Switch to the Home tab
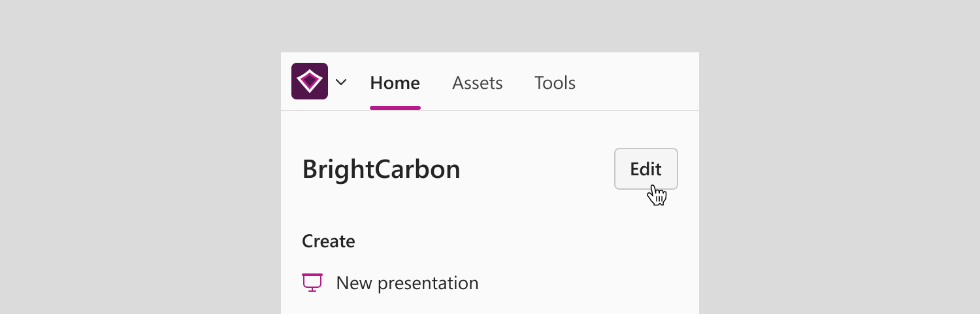The image size is (980, 314). (395, 83)
